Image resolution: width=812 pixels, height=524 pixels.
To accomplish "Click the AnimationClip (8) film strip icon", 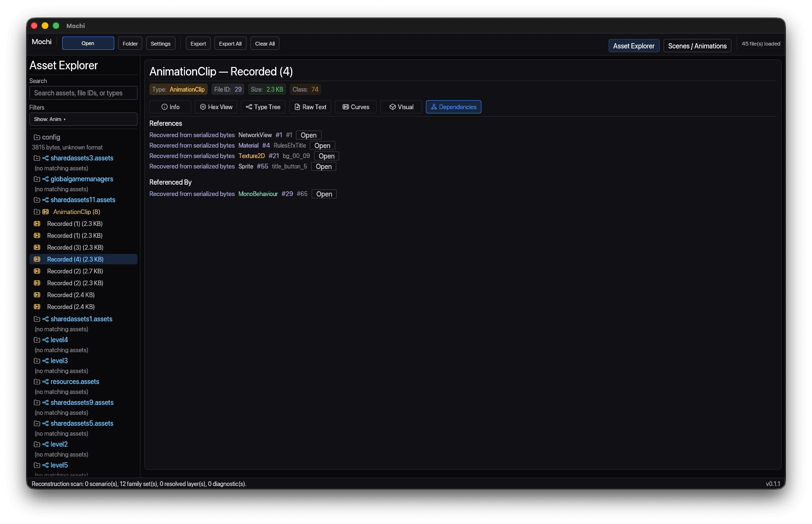I will [46, 212].
